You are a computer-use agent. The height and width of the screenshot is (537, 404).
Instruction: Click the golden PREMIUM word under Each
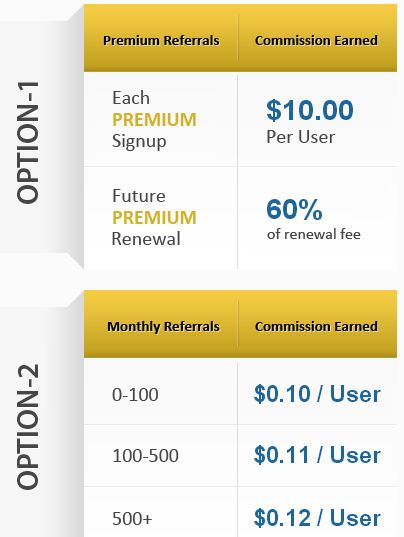click(x=154, y=120)
